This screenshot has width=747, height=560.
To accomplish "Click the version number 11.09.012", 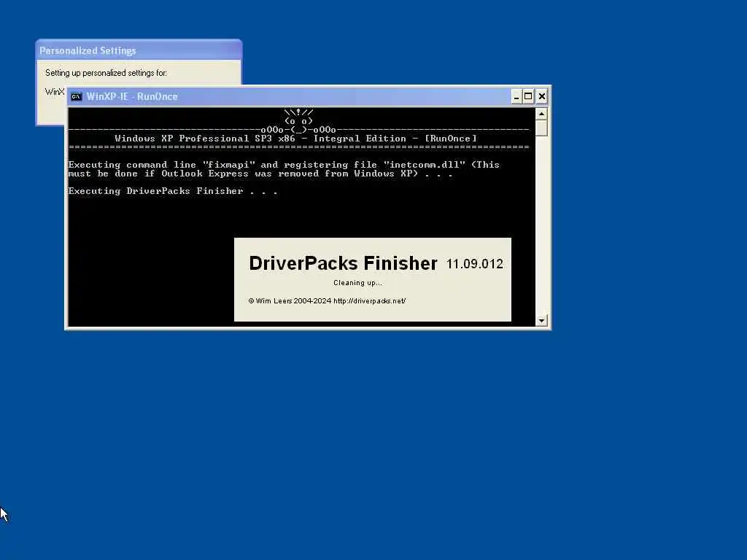I will point(474,264).
